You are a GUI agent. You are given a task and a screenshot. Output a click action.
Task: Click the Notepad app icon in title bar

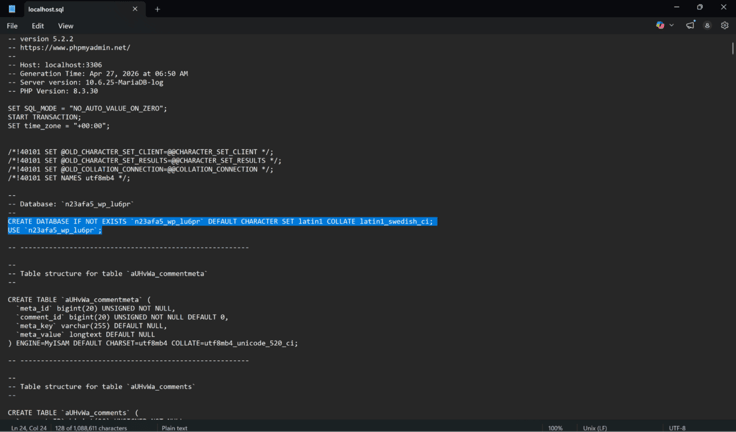coord(12,9)
